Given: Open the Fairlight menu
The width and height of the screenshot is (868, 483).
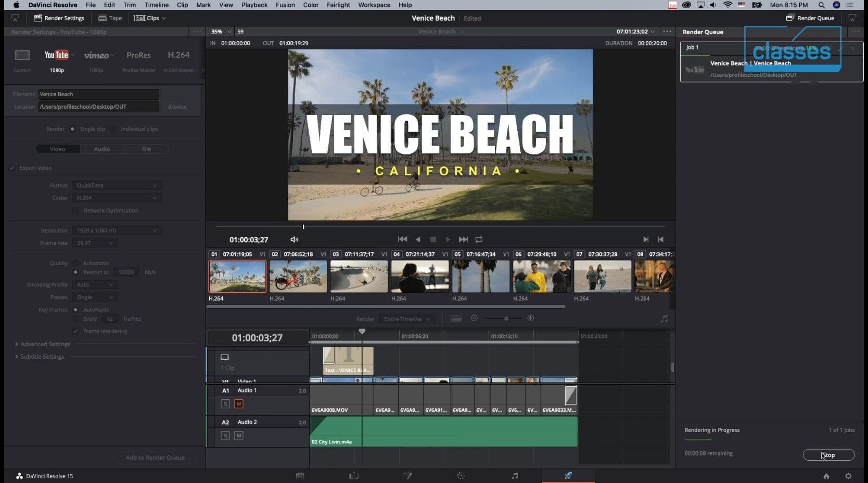Looking at the screenshot, I should pos(338,5).
